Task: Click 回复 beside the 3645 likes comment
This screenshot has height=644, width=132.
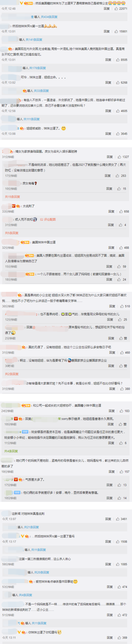Action: point(108,133)
